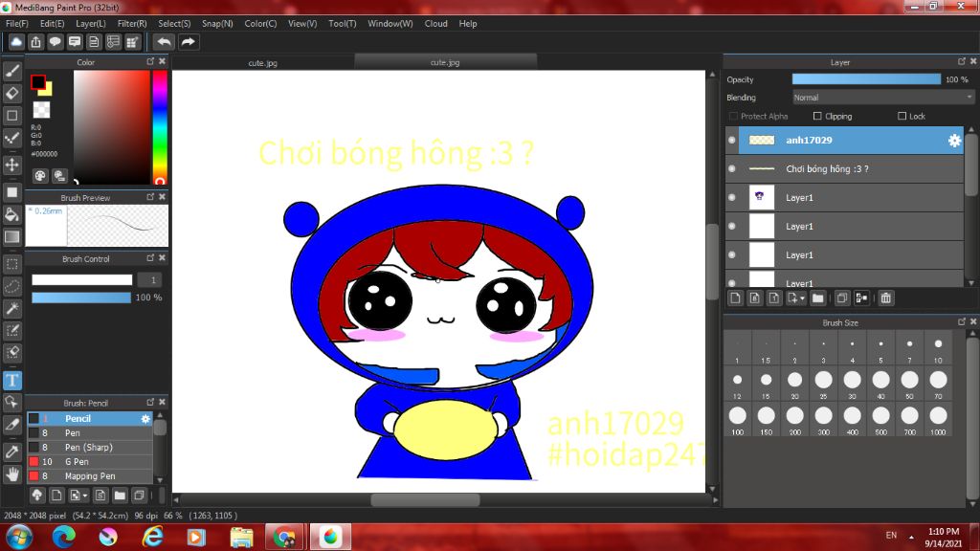Expand the add layer dropdown arrow
Image resolution: width=980 pixels, height=551 pixels.
click(x=802, y=298)
